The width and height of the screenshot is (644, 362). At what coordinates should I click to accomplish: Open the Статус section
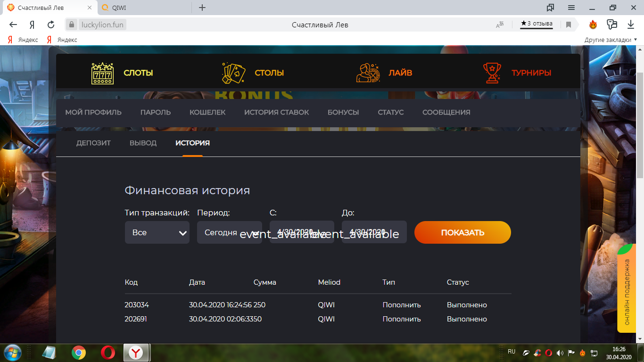coord(391,112)
